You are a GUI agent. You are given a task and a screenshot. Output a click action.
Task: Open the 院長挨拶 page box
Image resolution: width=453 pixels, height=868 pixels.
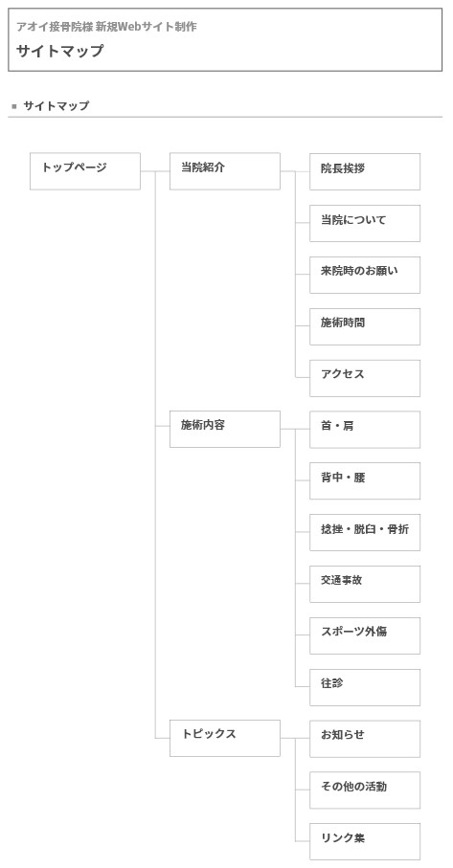pyautogui.click(x=364, y=171)
